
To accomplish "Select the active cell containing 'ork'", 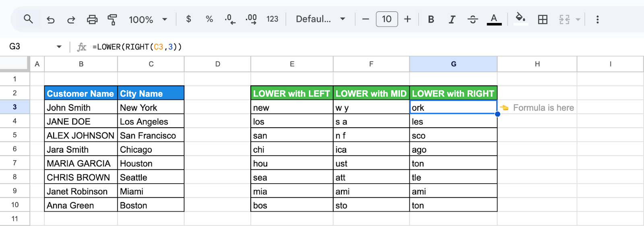I will point(453,107).
